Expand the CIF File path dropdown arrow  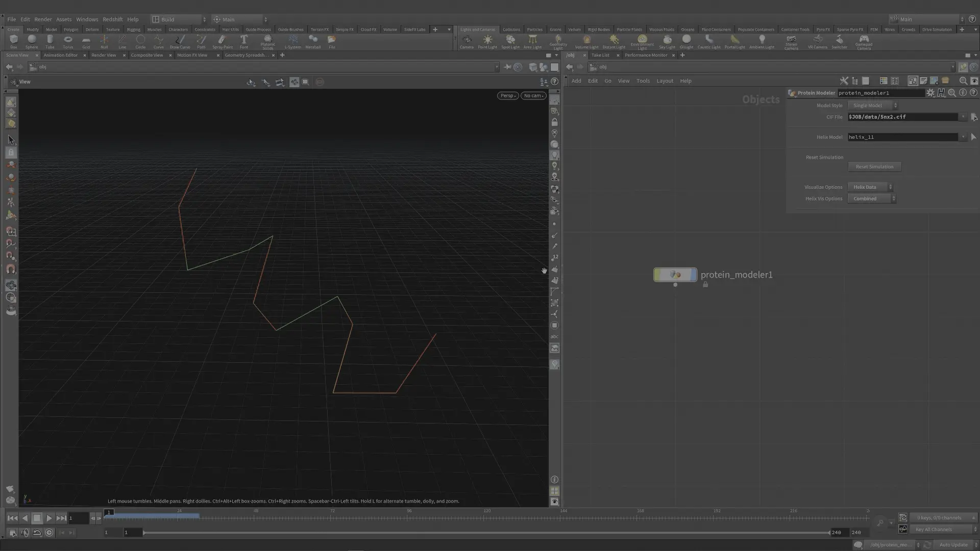coord(963,117)
